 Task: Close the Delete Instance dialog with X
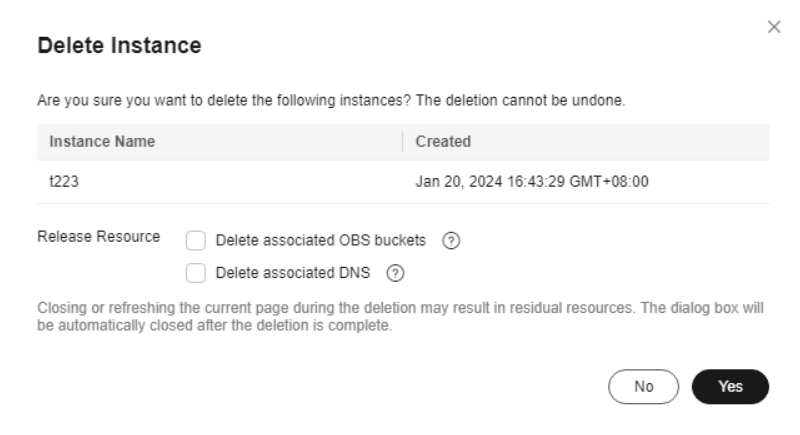(774, 27)
